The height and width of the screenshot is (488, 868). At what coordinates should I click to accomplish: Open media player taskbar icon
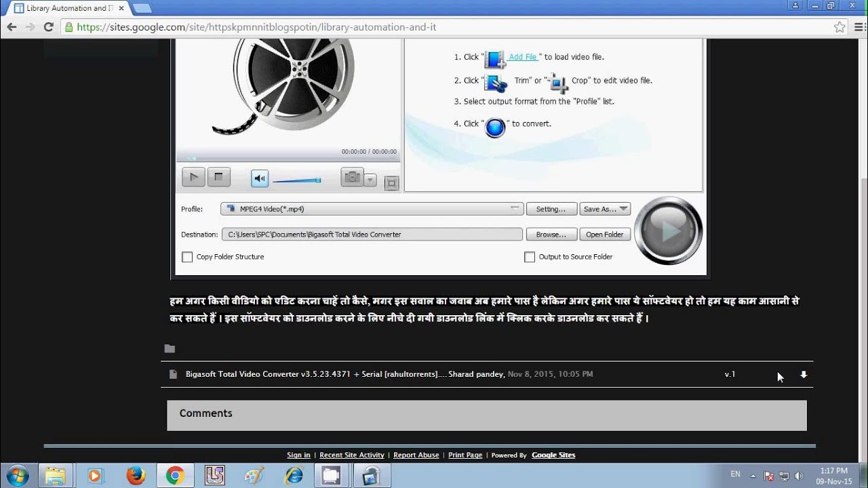tap(95, 476)
